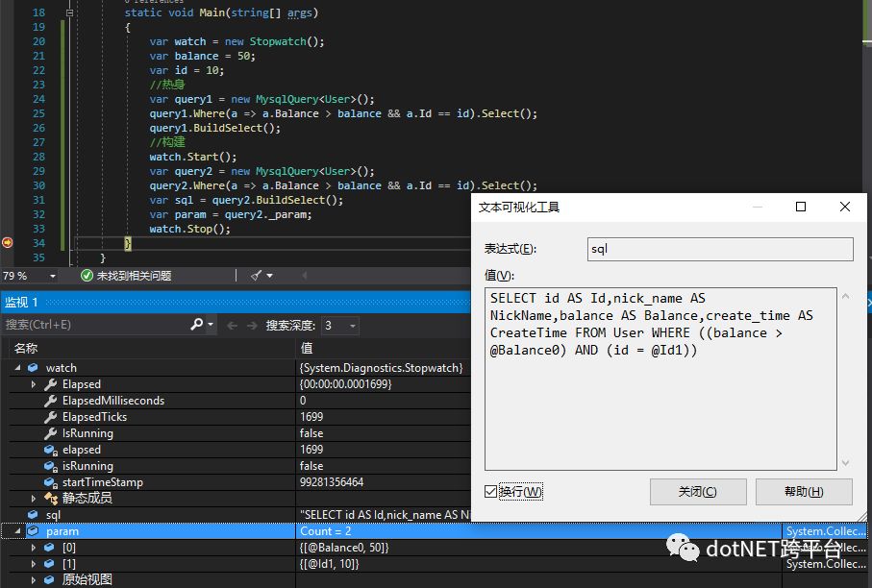Click the [1] entry cube icon
872x588 pixels.
tap(49, 564)
